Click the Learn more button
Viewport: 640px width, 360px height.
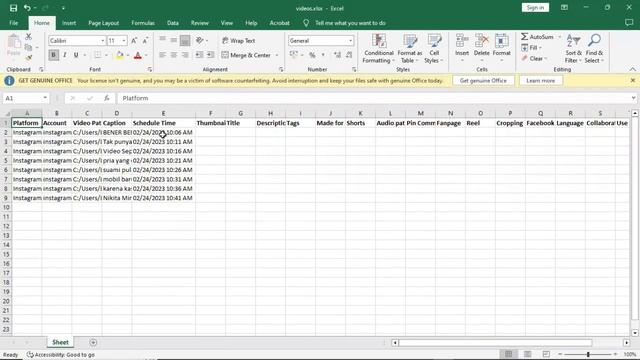point(540,80)
